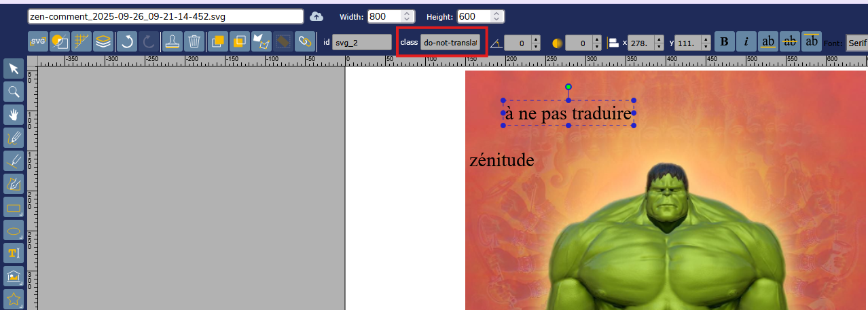Click the Text tool
The image size is (868, 310).
14,254
